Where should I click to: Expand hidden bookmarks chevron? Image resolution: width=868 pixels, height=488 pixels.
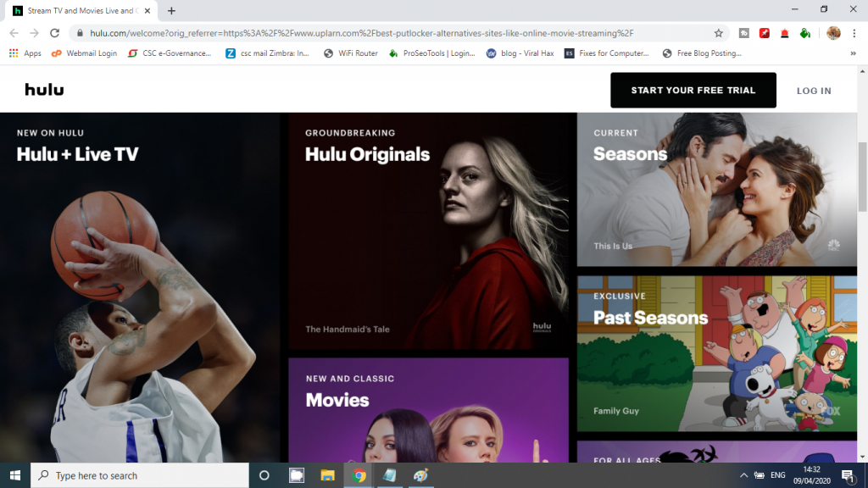853,53
